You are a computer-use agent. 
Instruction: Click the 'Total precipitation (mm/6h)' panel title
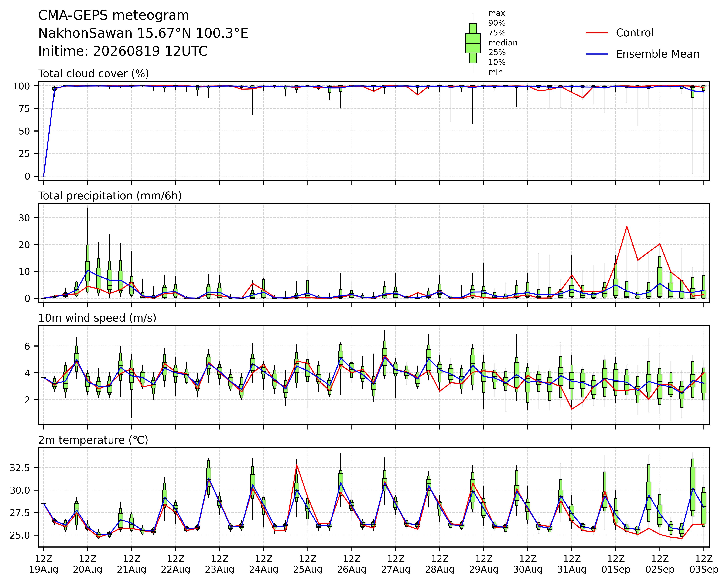[x=110, y=196]
